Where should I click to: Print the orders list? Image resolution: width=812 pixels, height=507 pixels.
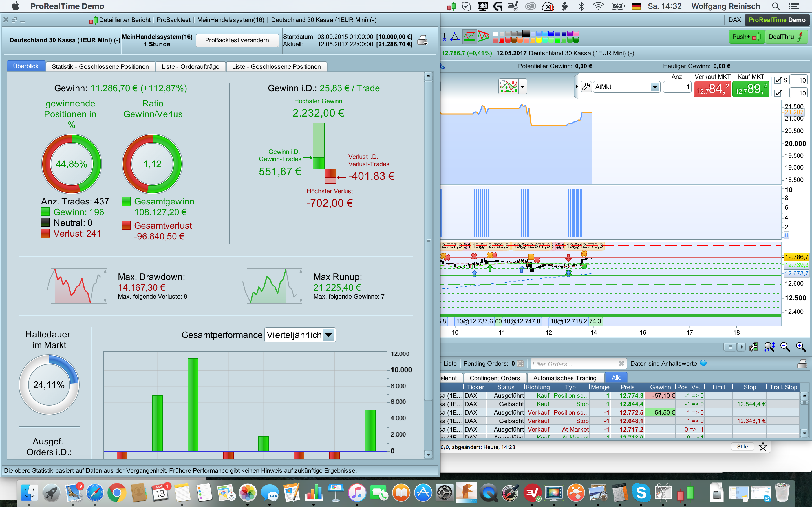[x=802, y=364]
